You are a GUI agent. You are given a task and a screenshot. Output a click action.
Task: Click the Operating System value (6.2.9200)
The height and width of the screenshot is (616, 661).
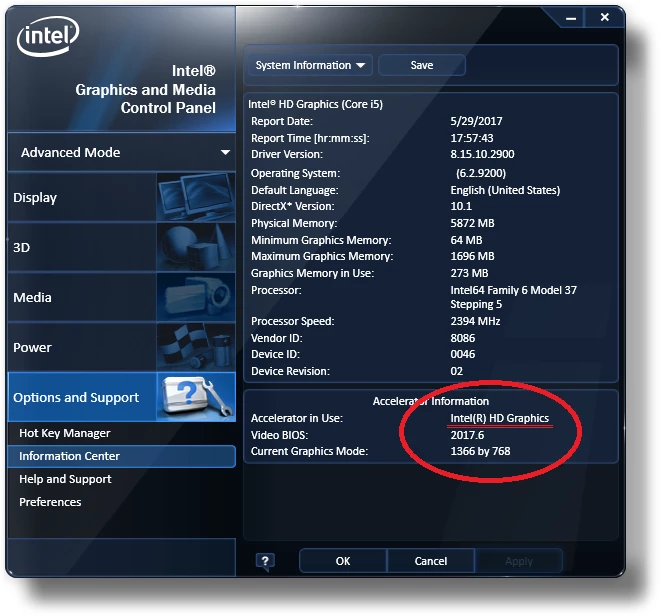[481, 173]
